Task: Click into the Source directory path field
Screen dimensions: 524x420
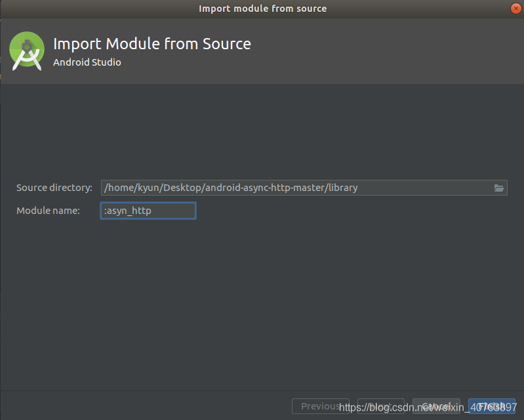Action: pyautogui.click(x=296, y=188)
